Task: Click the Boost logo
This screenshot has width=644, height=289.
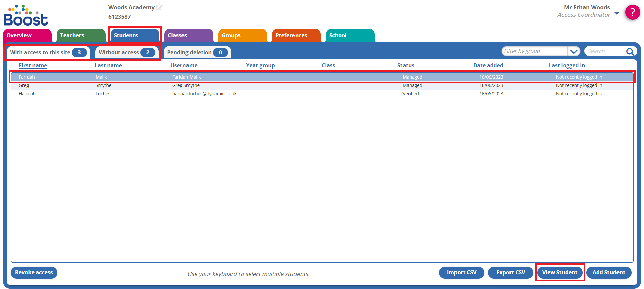Action: (26, 15)
